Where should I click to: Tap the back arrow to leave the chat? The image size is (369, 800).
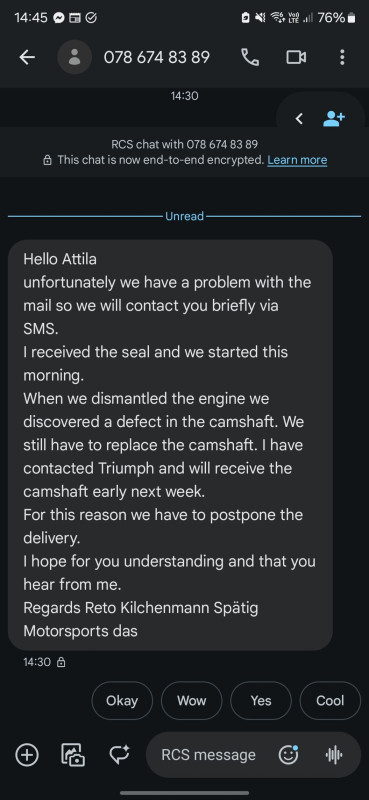(x=27, y=57)
